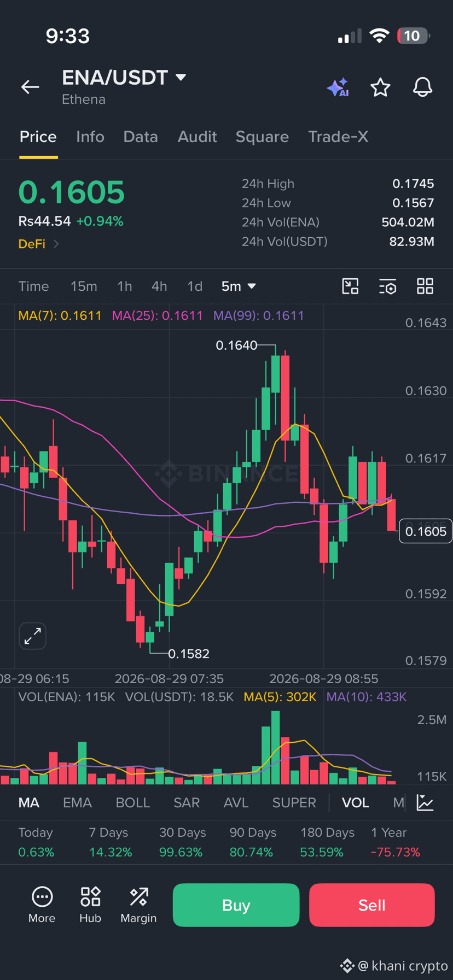Screen dimensions: 453x980
Task: Tap the 0.1640 high marker on the chart
Action: click(236, 345)
